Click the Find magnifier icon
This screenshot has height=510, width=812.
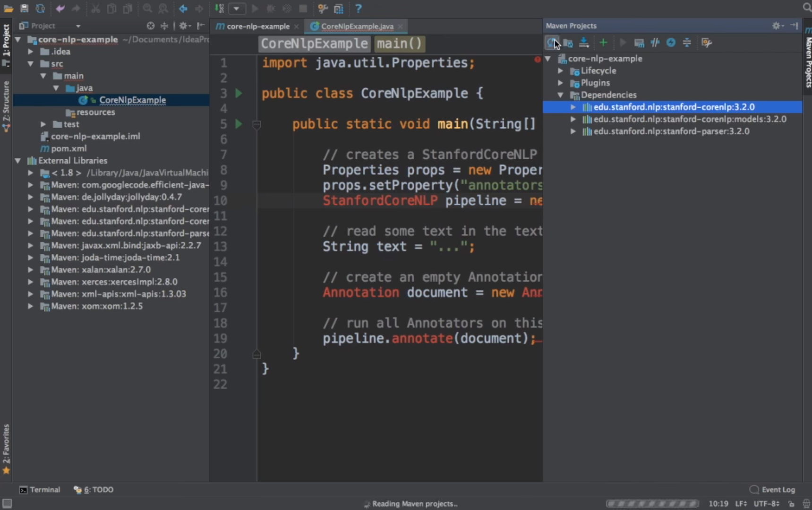pos(147,9)
